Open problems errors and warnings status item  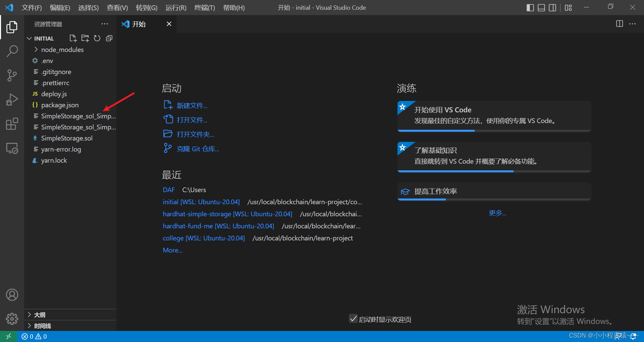point(34,336)
